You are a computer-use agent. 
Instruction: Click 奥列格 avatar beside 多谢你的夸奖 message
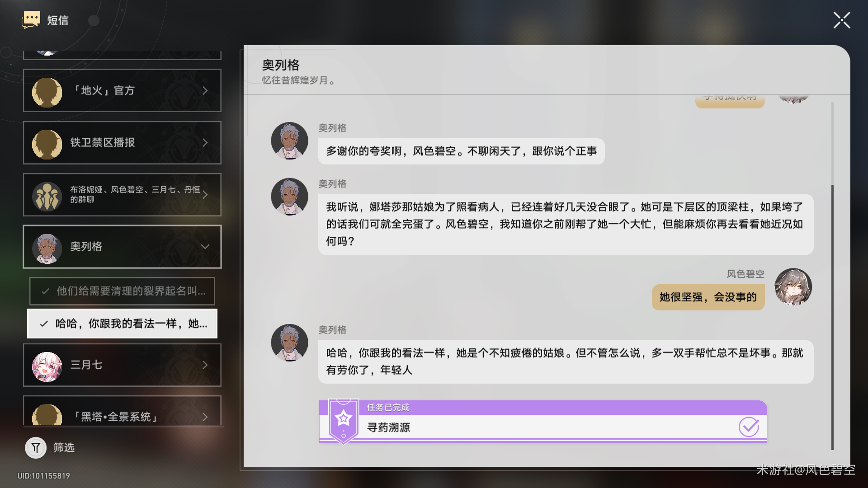289,141
